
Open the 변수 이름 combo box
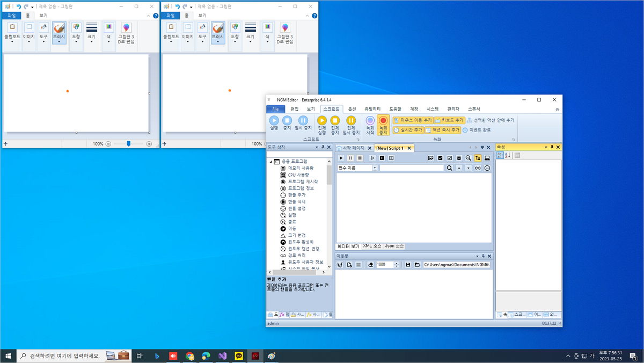[x=375, y=168]
